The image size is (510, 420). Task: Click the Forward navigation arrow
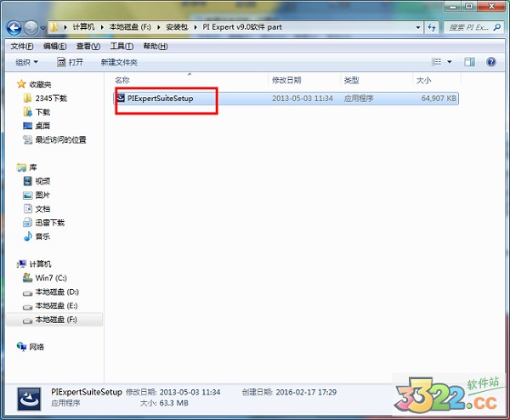pos(31,28)
